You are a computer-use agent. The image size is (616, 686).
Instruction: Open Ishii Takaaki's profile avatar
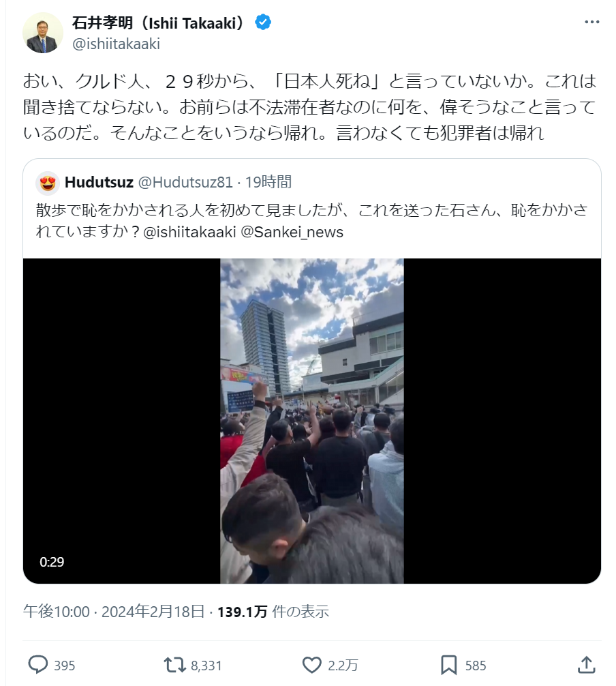coord(43,33)
